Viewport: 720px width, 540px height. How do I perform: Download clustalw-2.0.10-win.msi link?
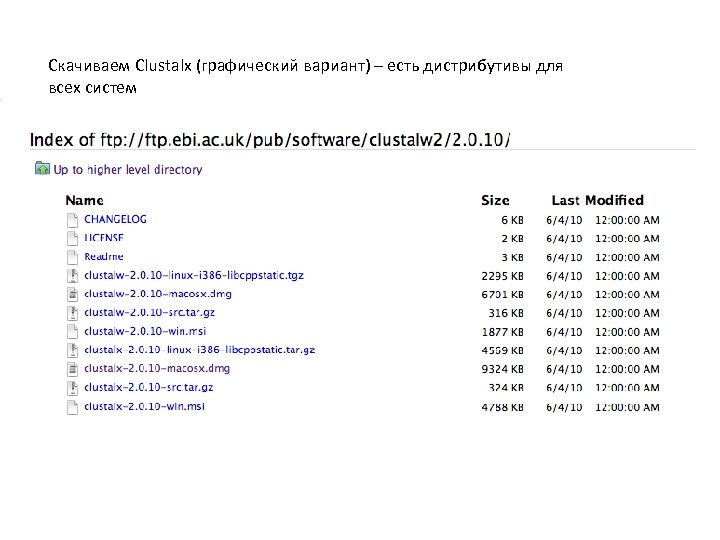(144, 331)
